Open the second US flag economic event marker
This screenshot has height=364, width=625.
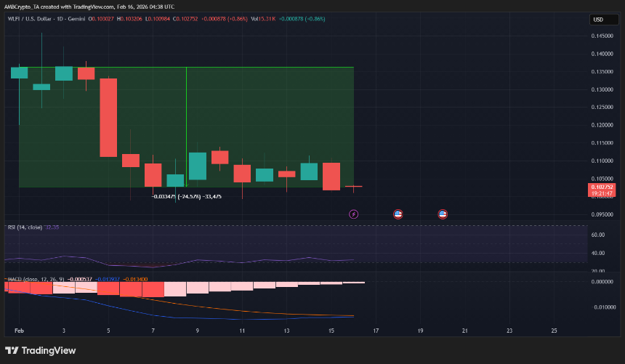[442, 214]
